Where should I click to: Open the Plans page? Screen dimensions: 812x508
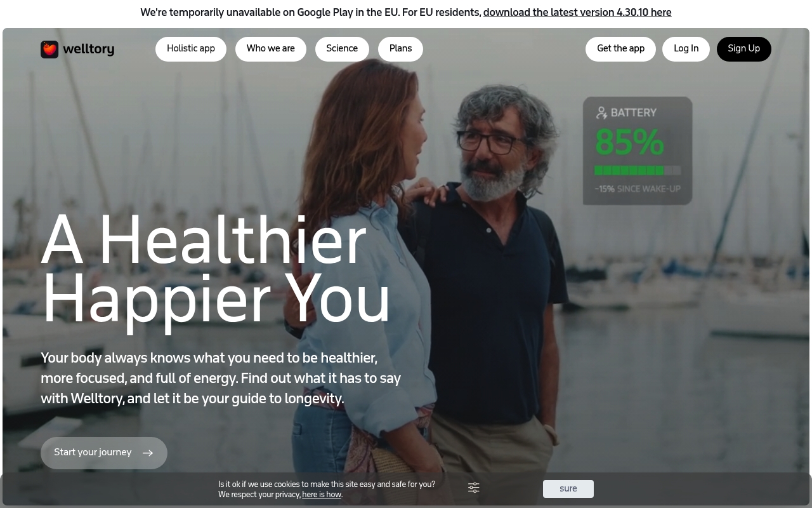(401, 49)
